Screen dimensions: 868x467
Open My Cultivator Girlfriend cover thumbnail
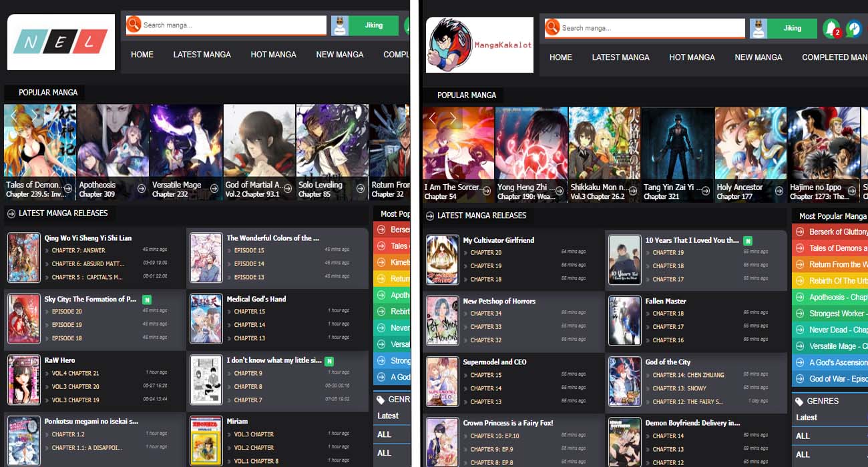click(x=443, y=260)
